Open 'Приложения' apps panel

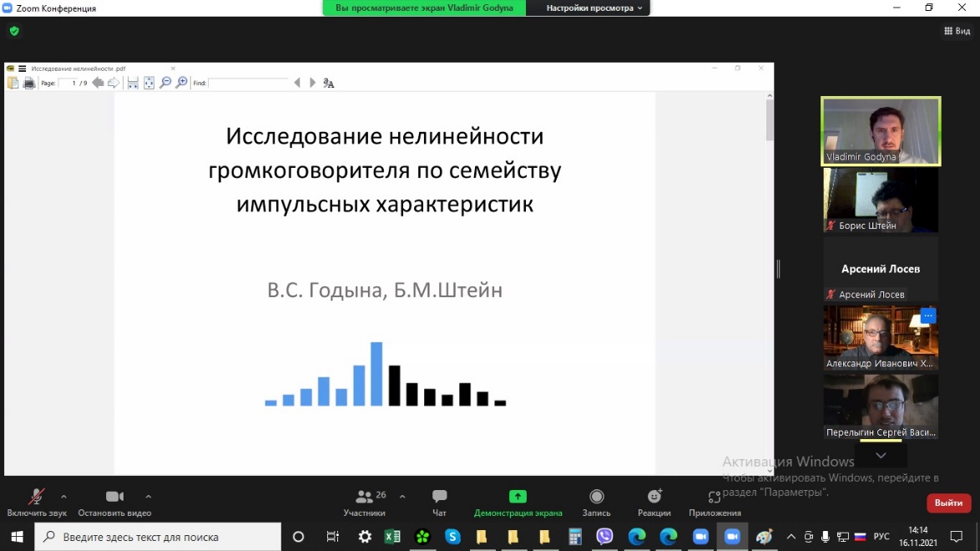coord(715,503)
